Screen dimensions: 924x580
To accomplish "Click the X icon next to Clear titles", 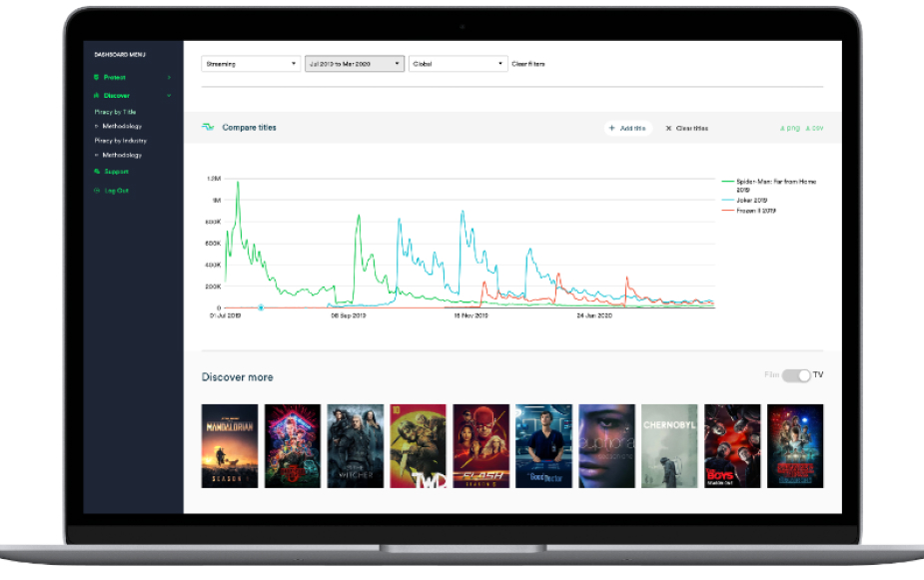I will pos(669,128).
